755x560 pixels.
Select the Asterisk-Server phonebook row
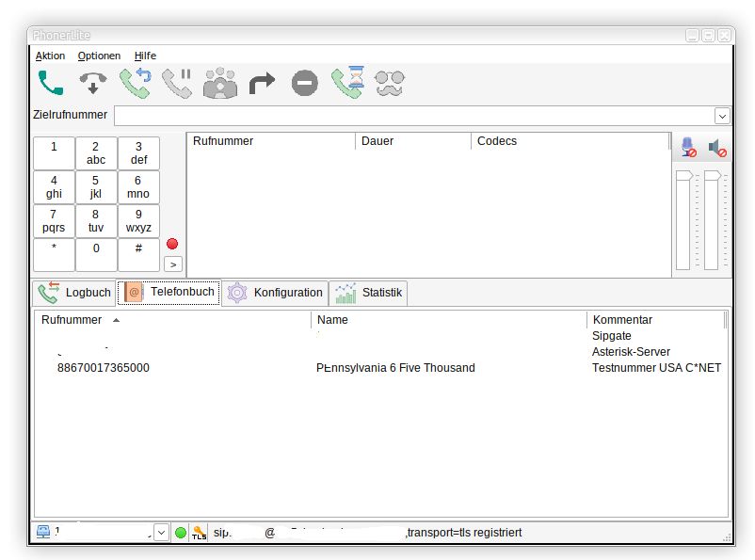click(380, 352)
